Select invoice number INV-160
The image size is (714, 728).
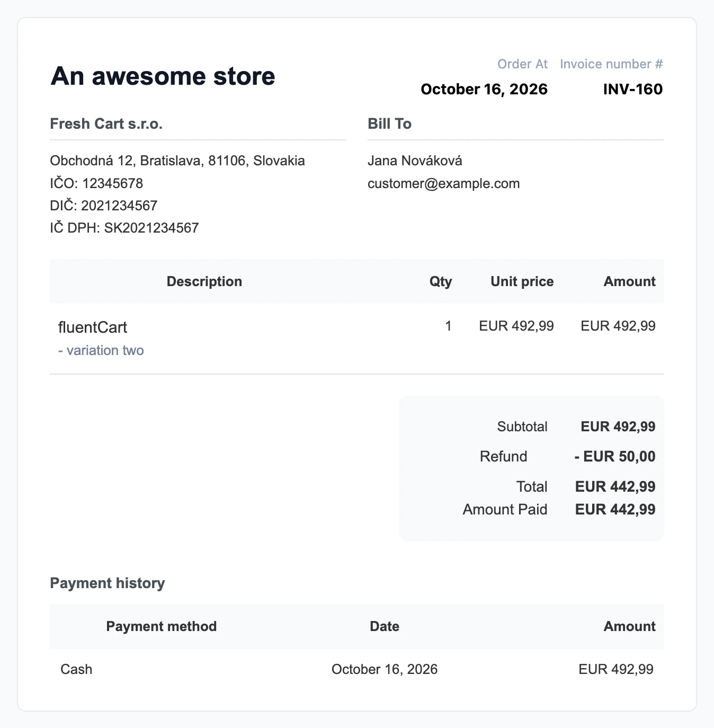633,89
